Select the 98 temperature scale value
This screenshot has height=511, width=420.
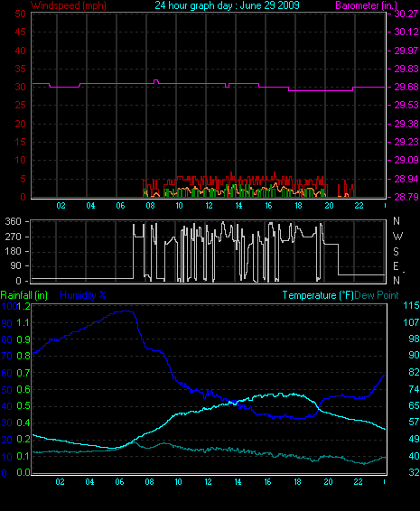coord(414,339)
